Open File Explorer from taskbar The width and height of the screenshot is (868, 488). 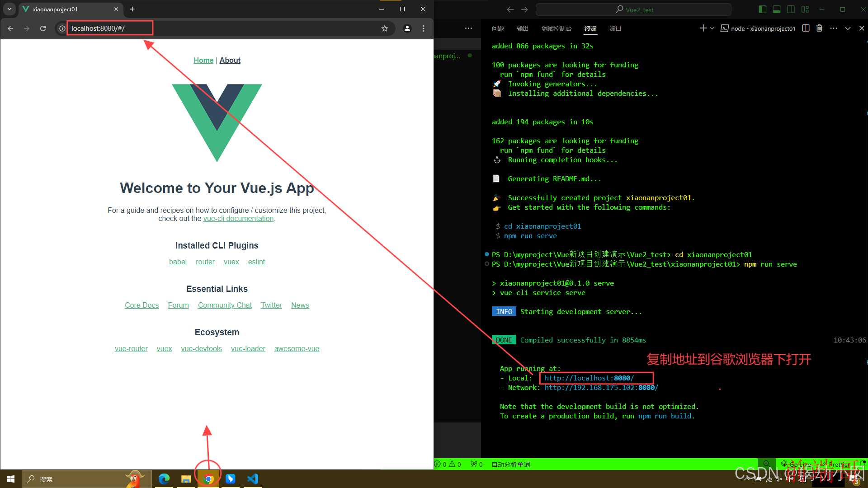coord(186,479)
